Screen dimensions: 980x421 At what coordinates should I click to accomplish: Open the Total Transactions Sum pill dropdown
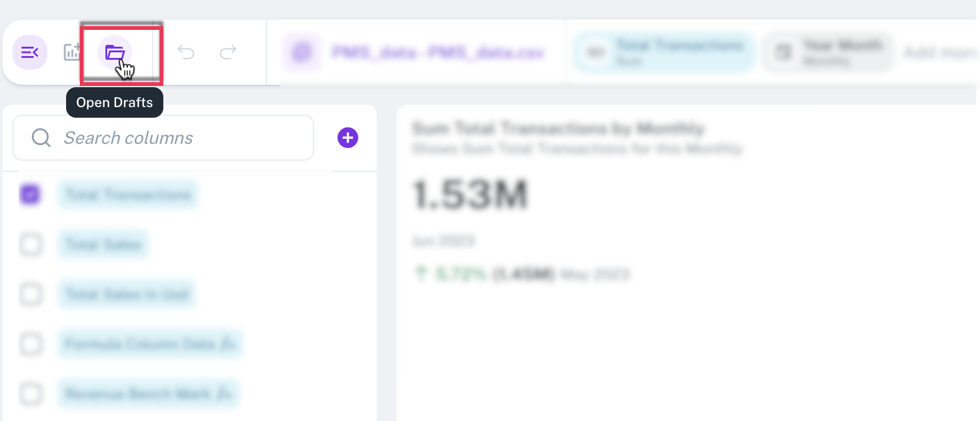(665, 52)
